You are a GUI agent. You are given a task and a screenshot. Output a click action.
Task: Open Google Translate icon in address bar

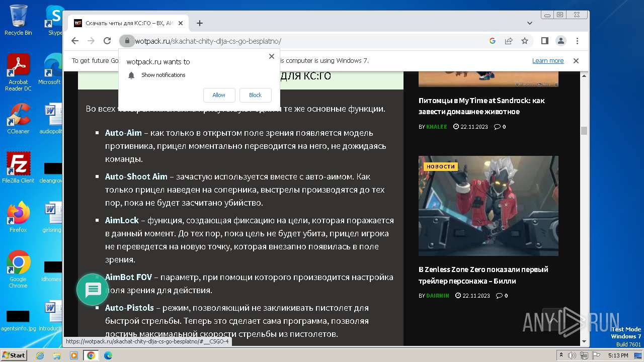493,41
